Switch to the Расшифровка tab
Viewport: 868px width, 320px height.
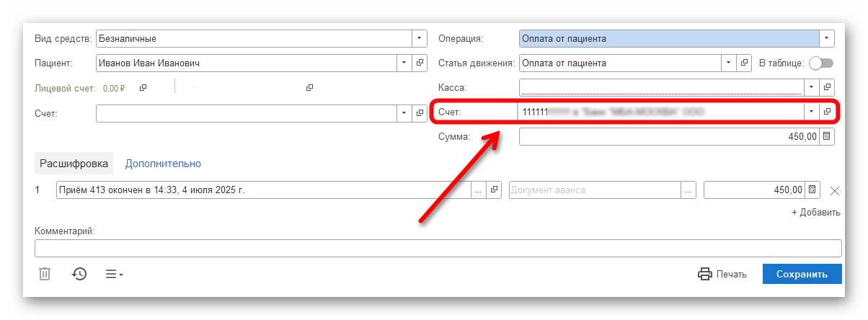(x=74, y=164)
